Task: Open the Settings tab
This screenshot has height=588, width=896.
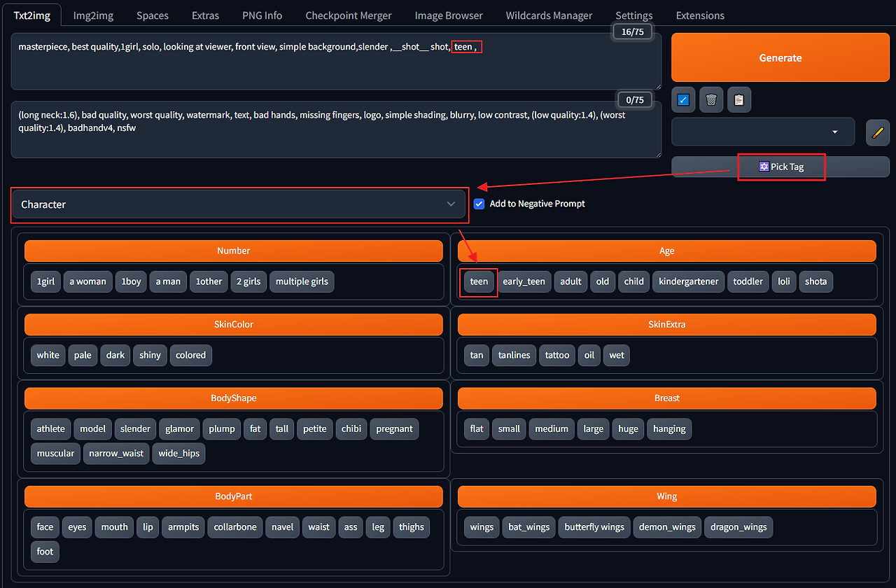Action: click(634, 15)
